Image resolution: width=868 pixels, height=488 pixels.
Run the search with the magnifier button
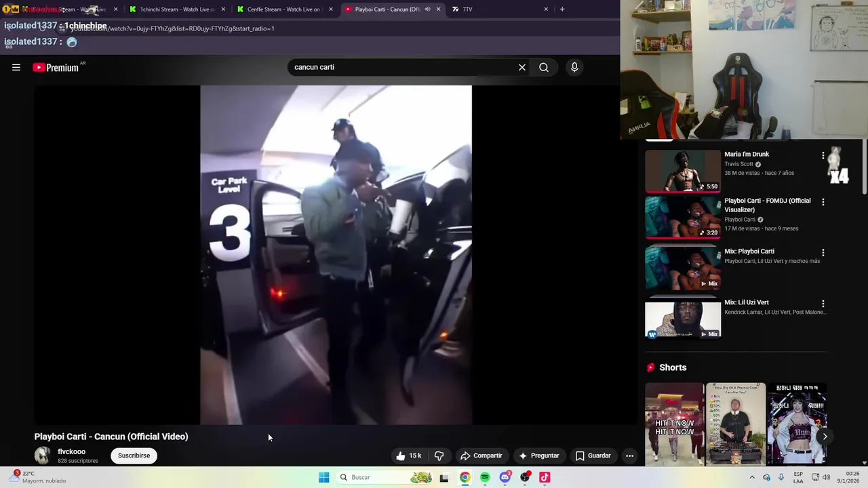click(544, 67)
